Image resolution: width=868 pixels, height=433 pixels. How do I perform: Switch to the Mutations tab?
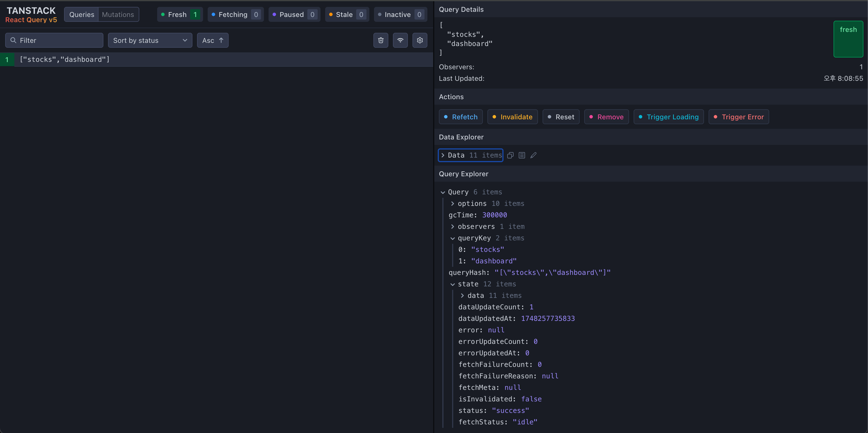(x=118, y=14)
